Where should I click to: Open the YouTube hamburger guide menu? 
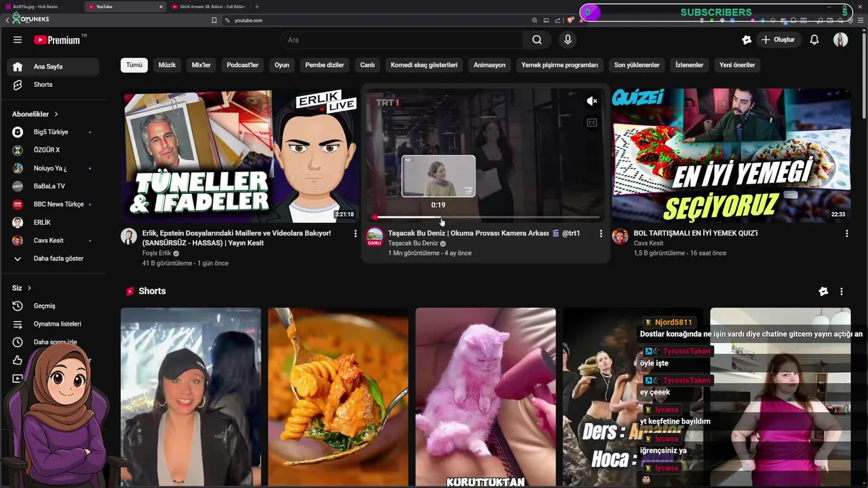click(x=18, y=40)
